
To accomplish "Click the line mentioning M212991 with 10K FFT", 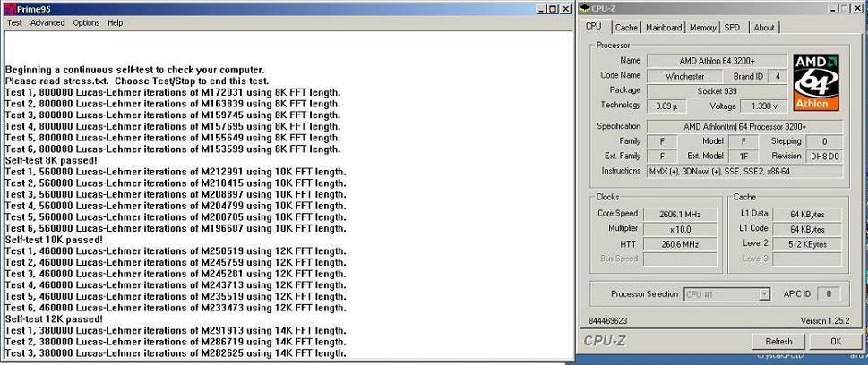I will [x=176, y=172].
